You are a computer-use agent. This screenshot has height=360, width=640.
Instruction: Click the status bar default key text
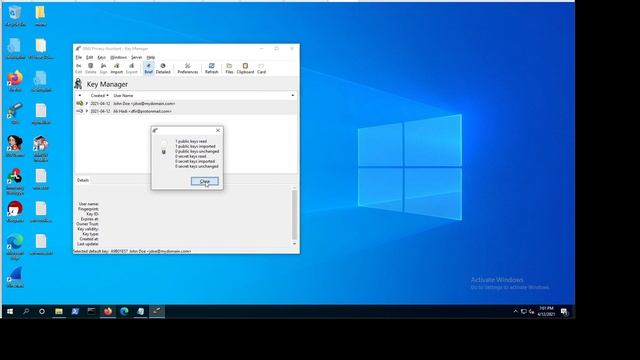132,251
